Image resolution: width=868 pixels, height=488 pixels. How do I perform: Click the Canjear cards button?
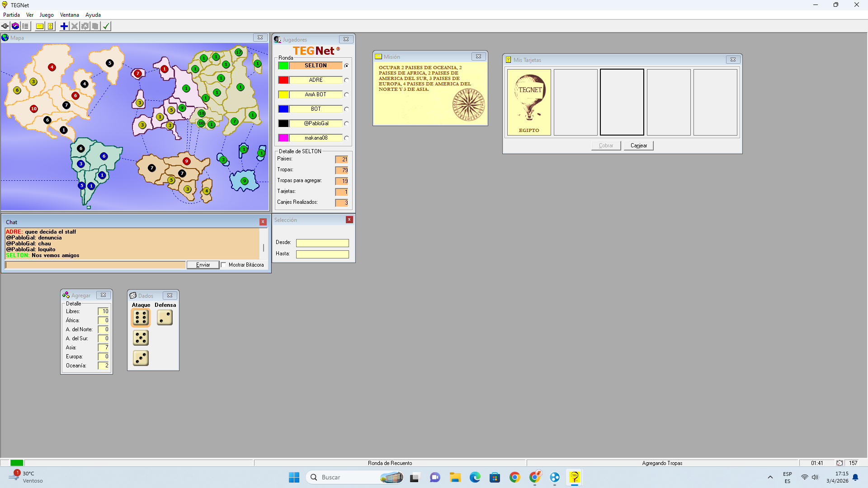click(638, 145)
